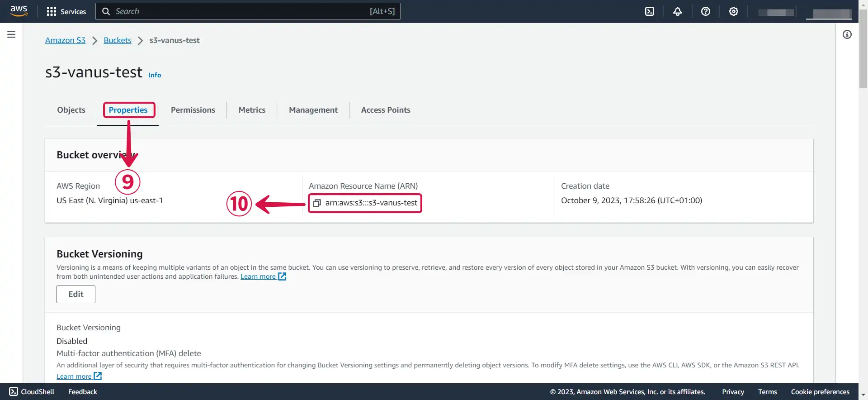
Task: Click the CloudShell icon in footer
Action: [14, 391]
